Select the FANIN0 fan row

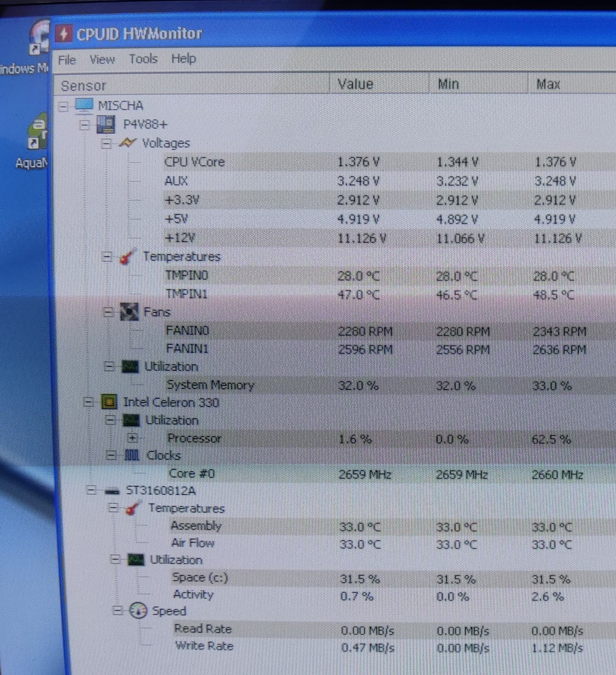click(188, 331)
